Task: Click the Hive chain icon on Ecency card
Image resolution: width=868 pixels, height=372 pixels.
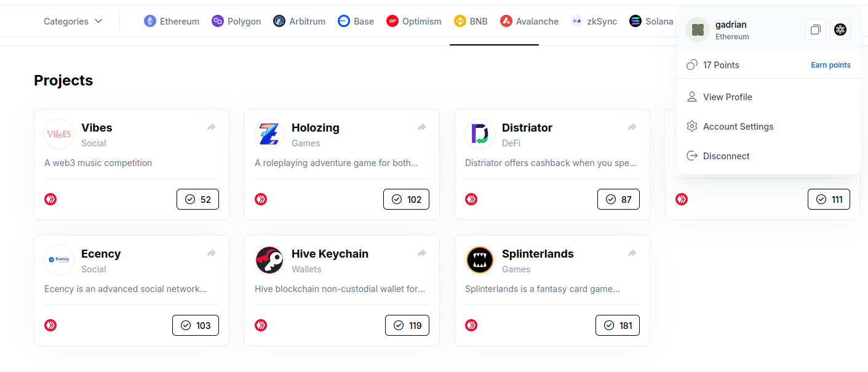Action: (x=50, y=325)
